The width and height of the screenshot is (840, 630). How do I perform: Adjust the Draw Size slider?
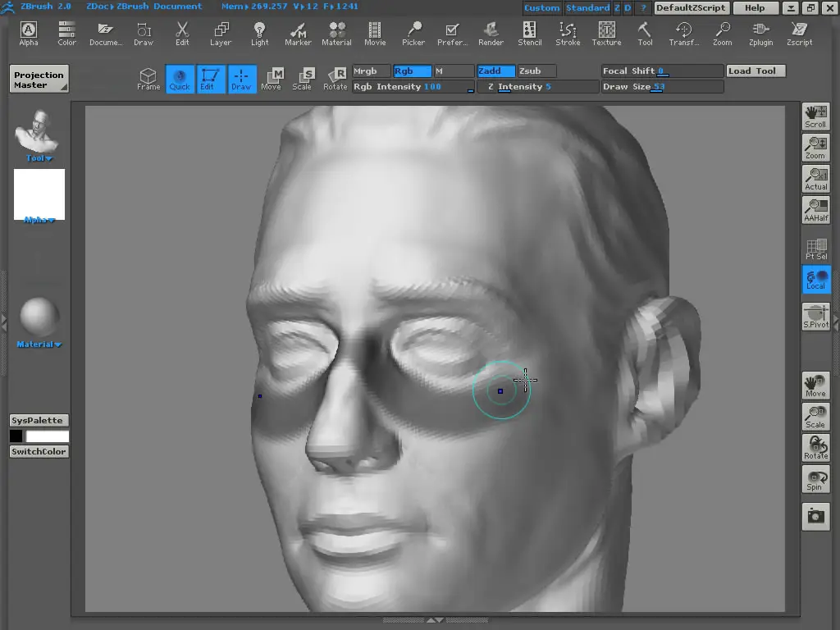[x=663, y=87]
